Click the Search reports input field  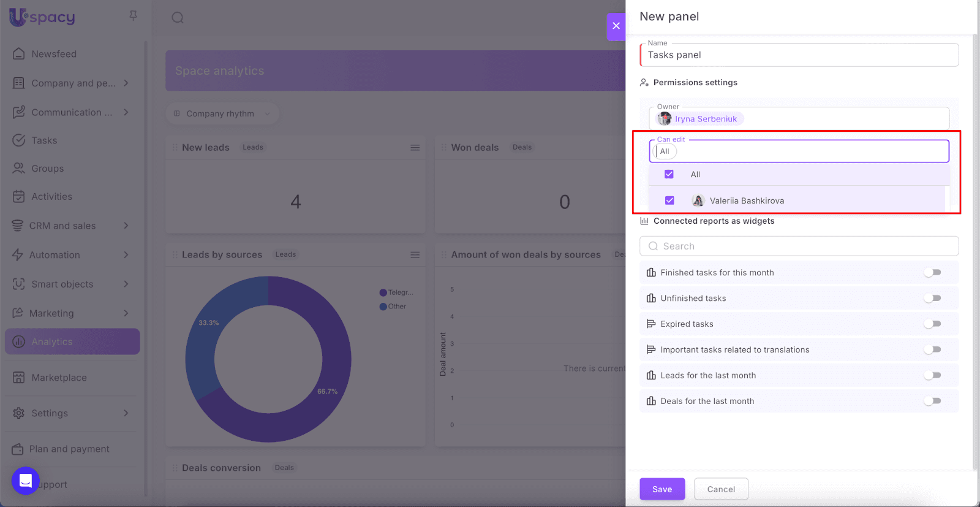(x=799, y=246)
